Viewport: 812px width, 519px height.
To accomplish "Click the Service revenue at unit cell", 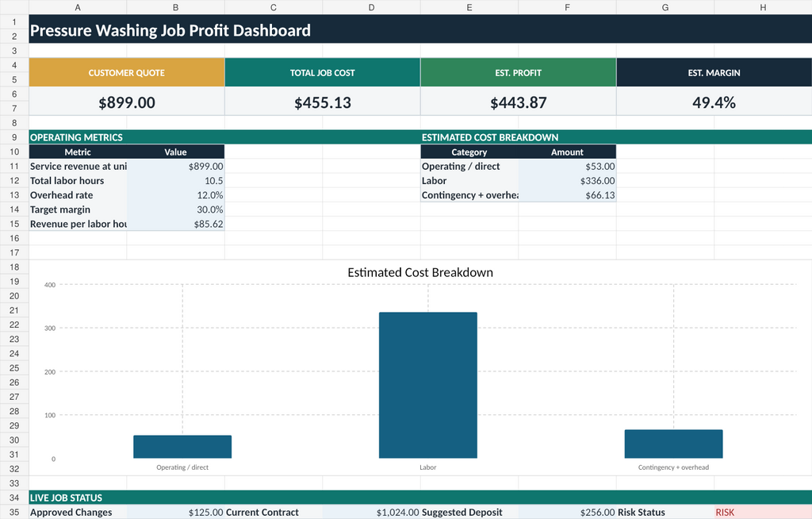I will pyautogui.click(x=78, y=167).
